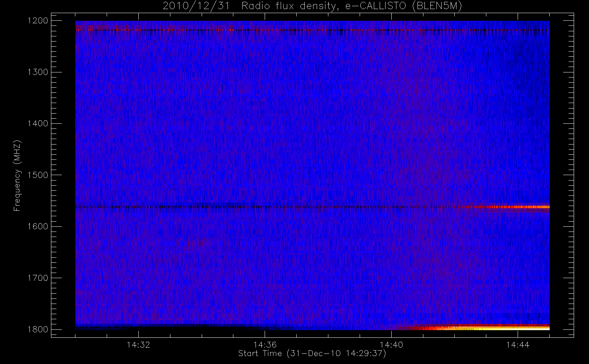This screenshot has height=364, width=589.
Task: Click the 14:40 time tick label
Action: tap(391, 345)
